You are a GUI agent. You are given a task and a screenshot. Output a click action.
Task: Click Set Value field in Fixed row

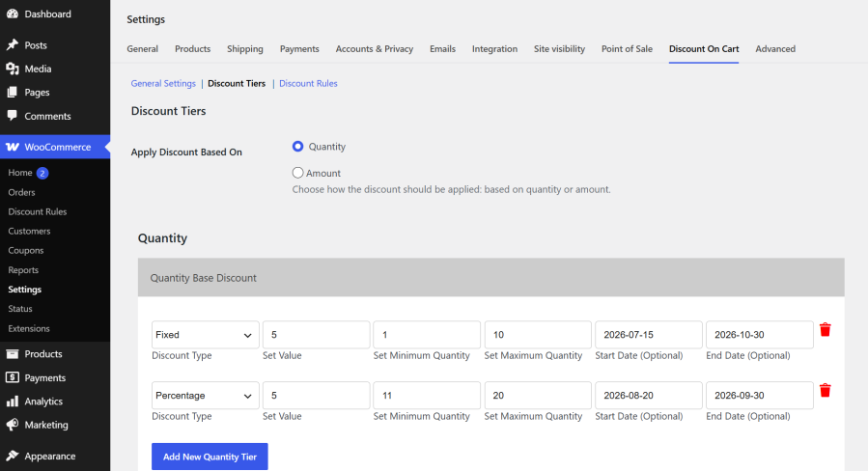tap(316, 335)
